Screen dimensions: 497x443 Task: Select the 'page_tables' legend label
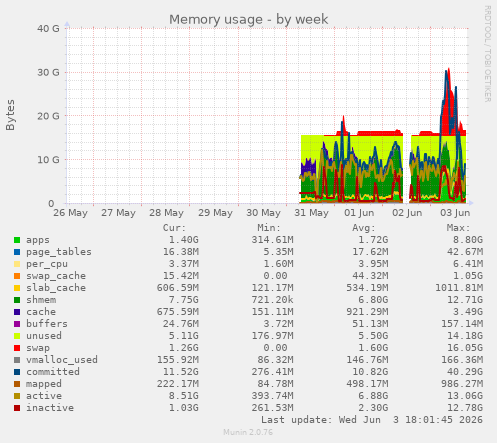(x=59, y=252)
